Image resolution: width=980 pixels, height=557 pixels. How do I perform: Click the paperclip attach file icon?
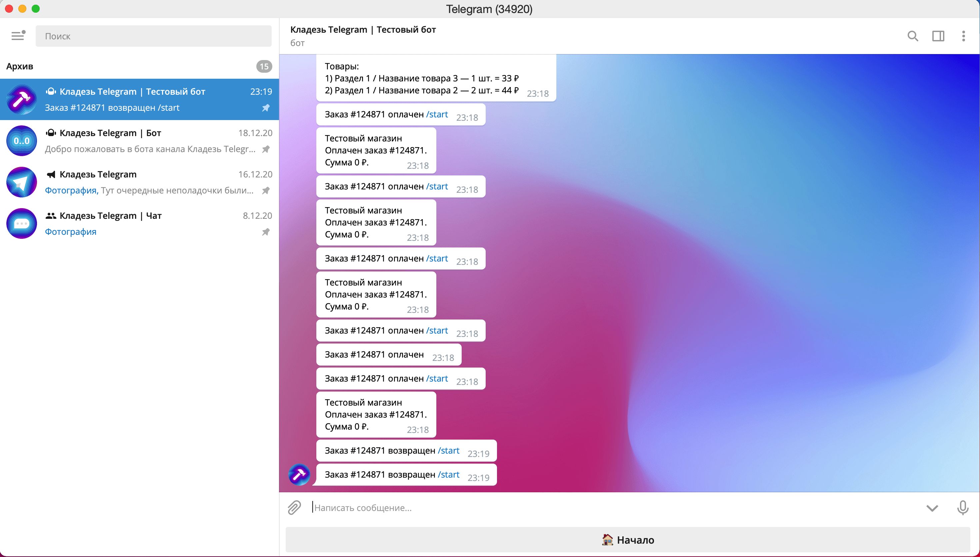pos(294,508)
